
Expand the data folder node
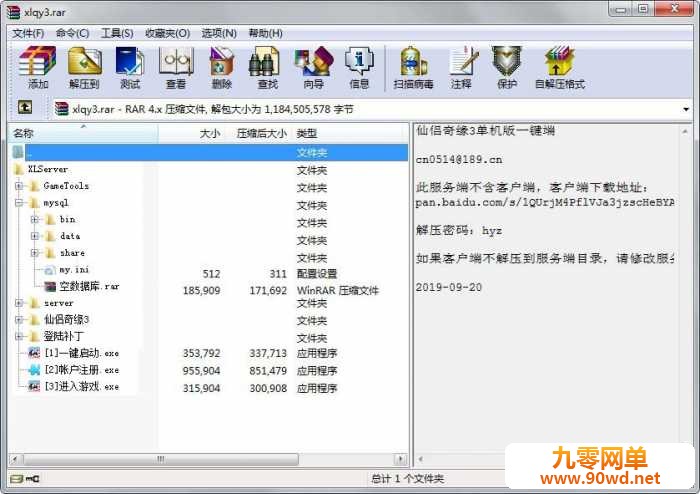35,236
